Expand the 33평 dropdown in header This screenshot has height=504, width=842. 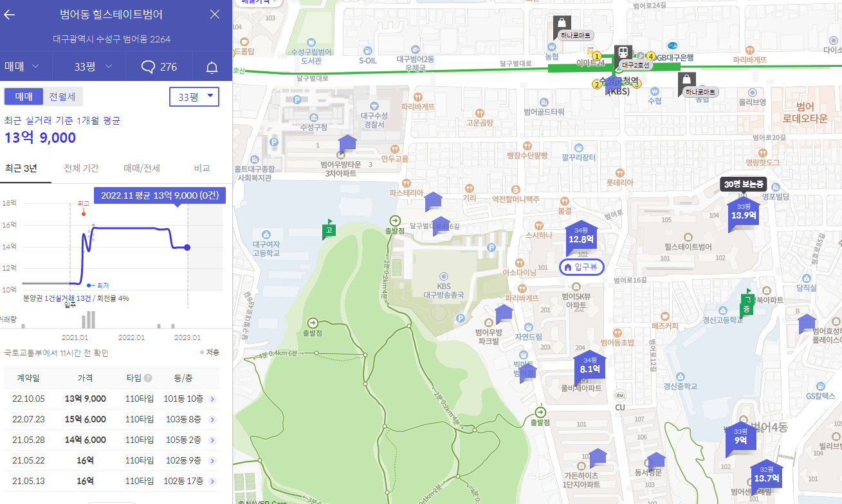point(94,67)
